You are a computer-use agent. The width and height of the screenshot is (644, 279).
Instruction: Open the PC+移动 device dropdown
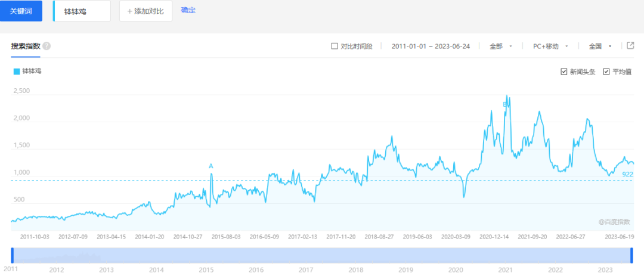(x=550, y=46)
